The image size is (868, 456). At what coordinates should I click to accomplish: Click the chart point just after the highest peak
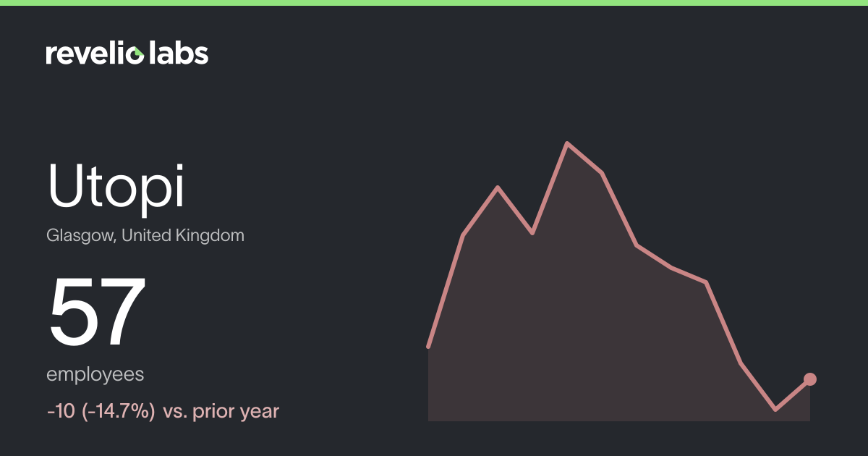[x=602, y=173]
